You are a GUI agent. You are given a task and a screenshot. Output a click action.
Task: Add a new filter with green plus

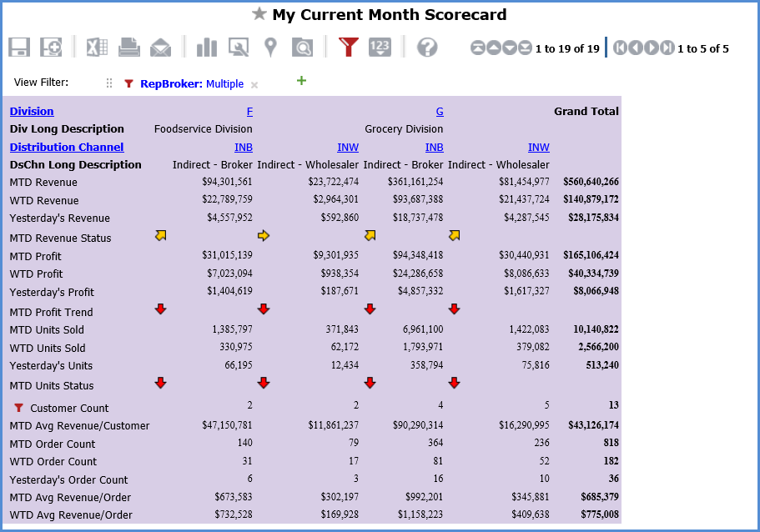coord(301,81)
